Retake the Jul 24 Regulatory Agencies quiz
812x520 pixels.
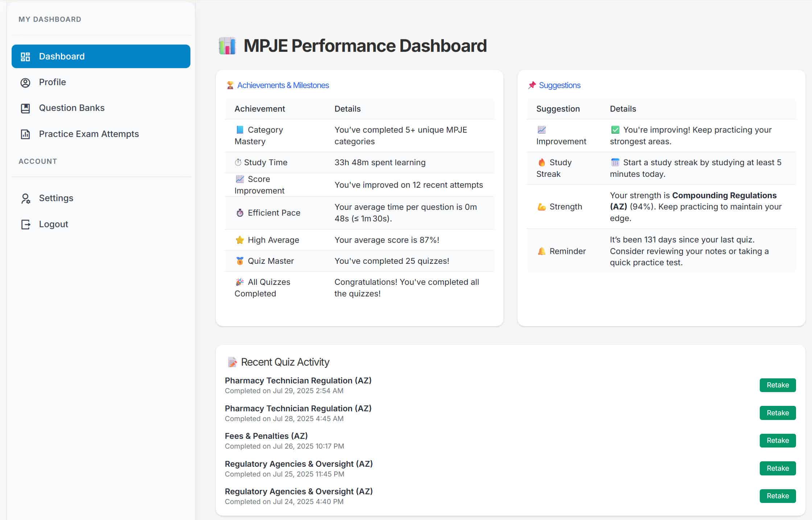click(777, 496)
